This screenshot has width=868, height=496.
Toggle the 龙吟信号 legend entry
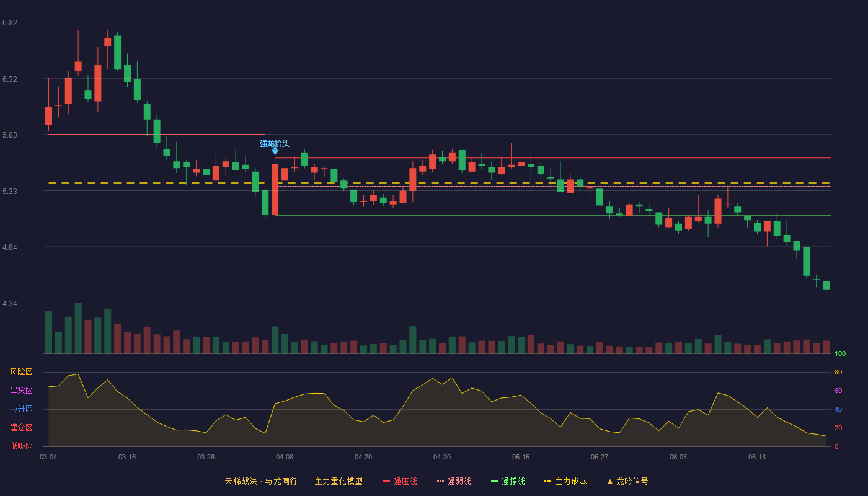tap(627, 481)
